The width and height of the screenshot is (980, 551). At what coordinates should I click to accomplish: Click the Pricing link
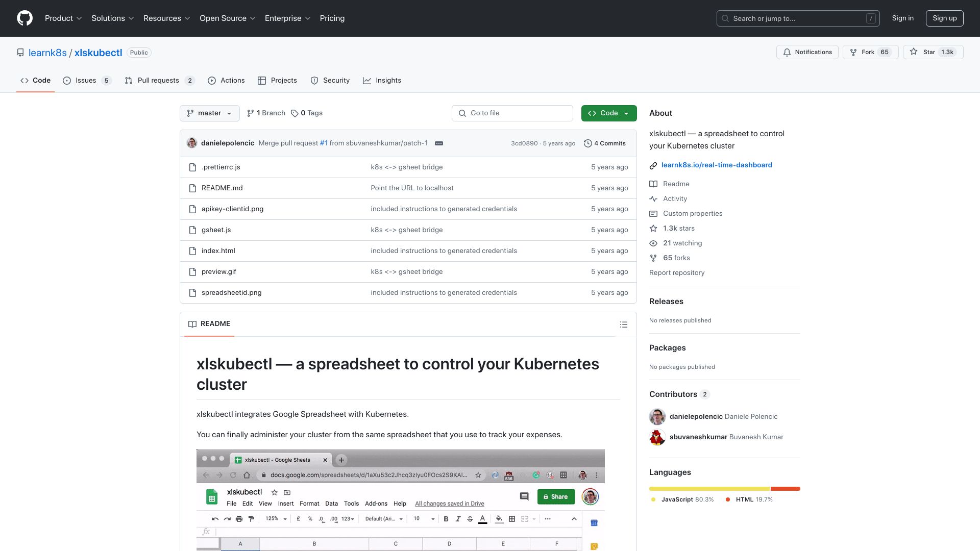point(332,18)
